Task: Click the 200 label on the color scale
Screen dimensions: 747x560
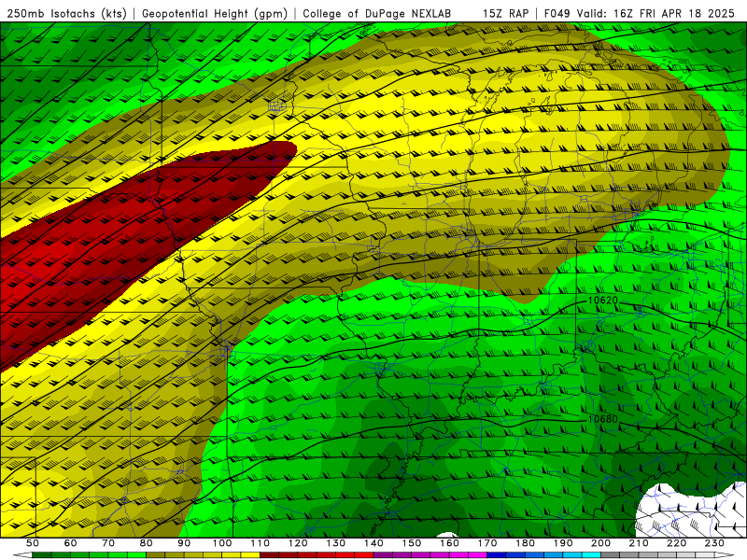Action: tap(601, 543)
